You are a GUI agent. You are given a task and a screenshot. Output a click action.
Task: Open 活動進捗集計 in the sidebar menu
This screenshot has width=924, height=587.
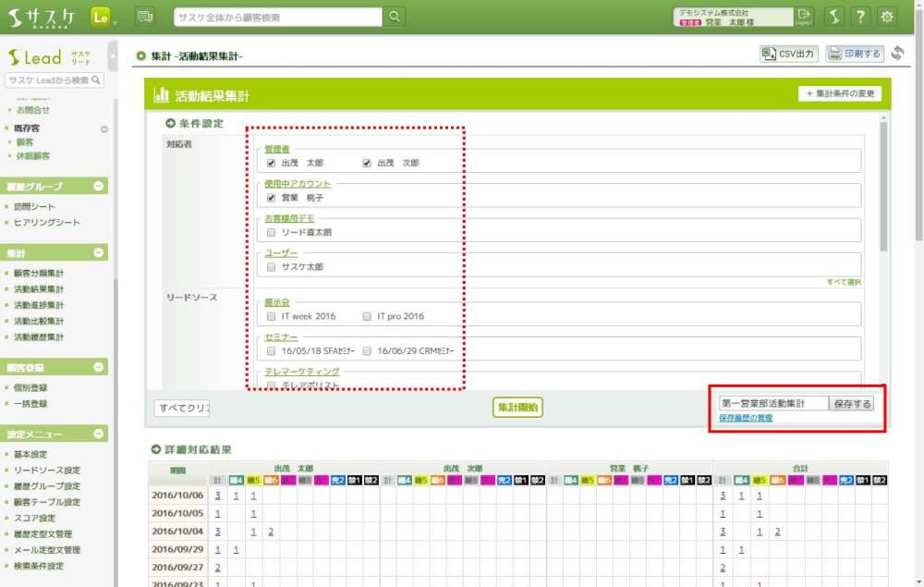[39, 305]
